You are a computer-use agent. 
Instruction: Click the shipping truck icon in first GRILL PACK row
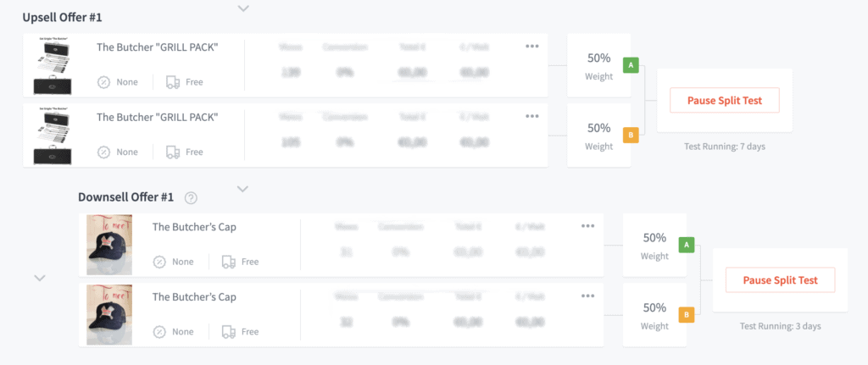(173, 82)
